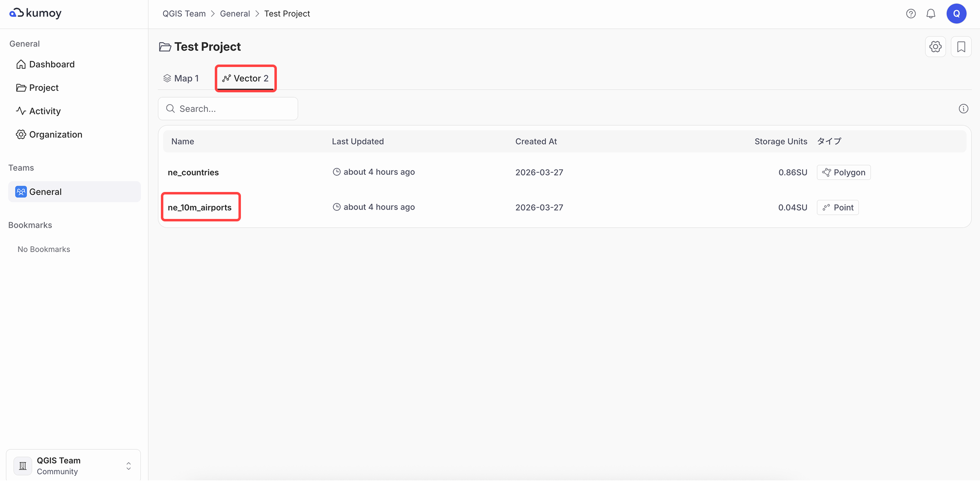980x491 pixels.
Task: Click the Search input field
Action: pos(228,109)
